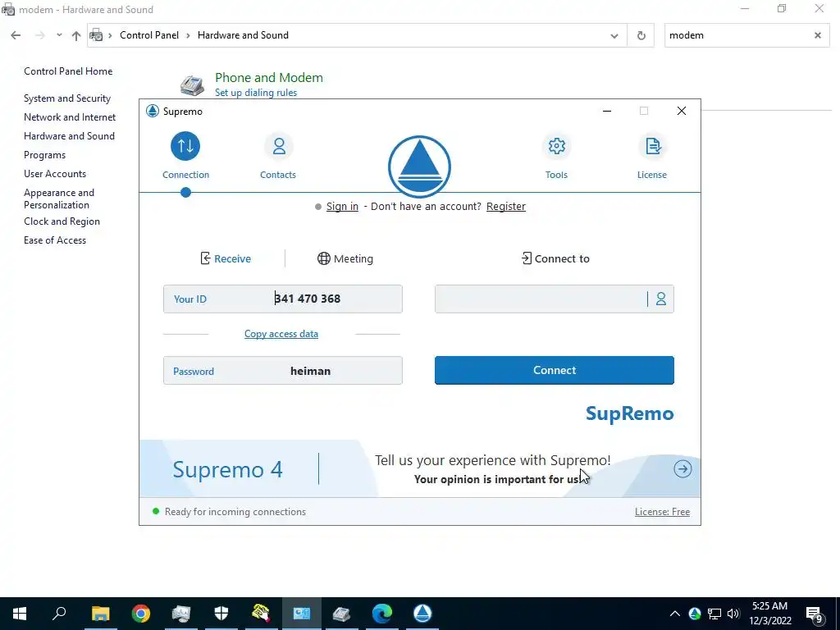Click Set up dialing rules link
The image size is (840, 630).
[256, 93]
